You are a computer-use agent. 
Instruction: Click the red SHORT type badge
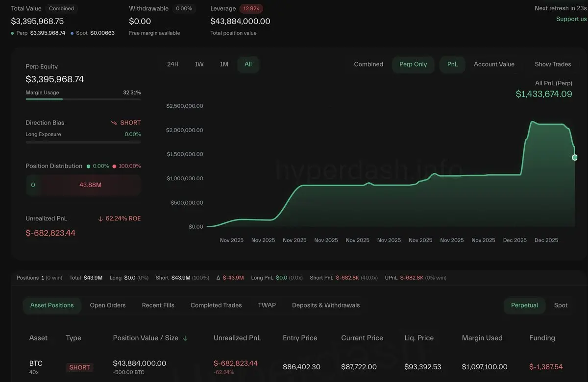(79, 367)
